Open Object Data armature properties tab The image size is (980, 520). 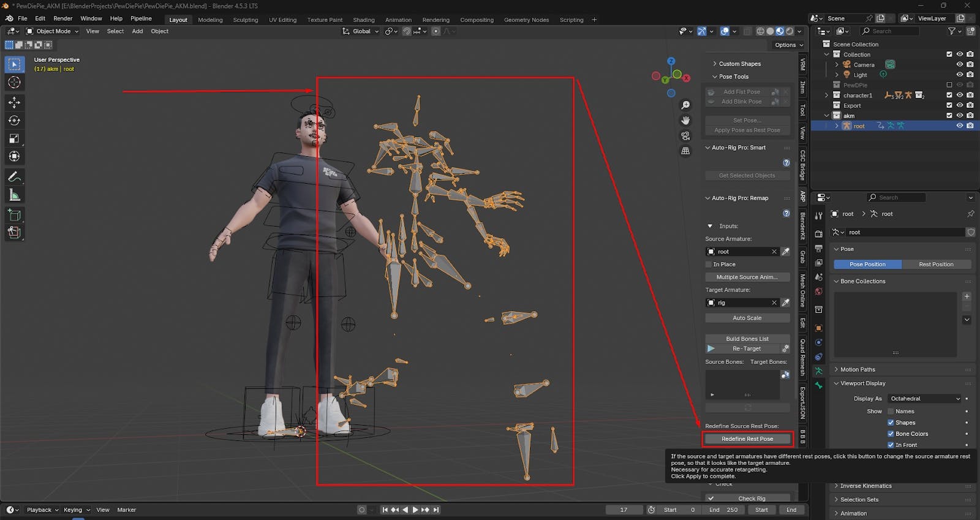[x=818, y=371]
